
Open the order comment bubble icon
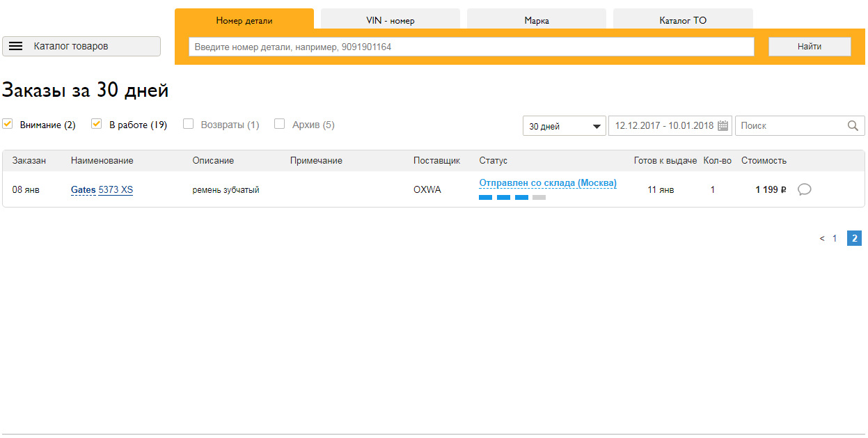(x=804, y=189)
